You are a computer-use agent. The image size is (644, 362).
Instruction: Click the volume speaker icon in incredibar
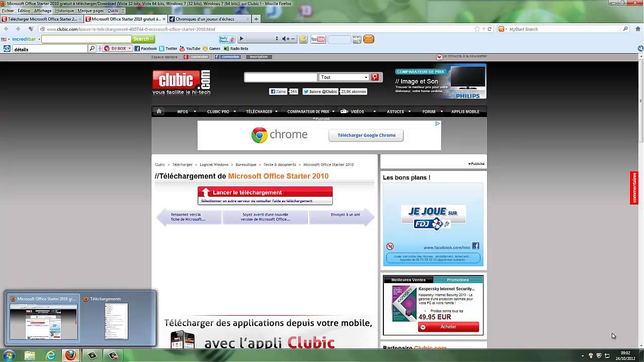coord(285,39)
